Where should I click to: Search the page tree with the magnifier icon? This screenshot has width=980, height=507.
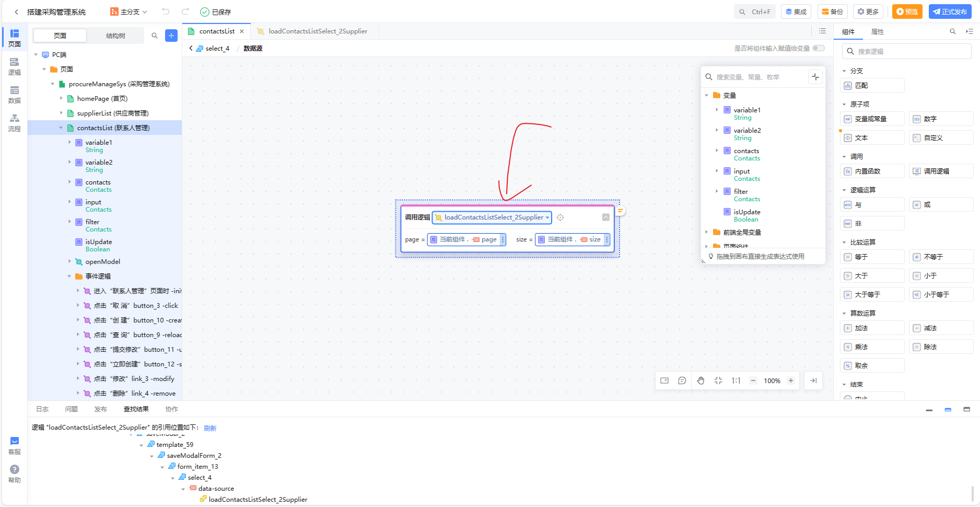pyautogui.click(x=155, y=36)
